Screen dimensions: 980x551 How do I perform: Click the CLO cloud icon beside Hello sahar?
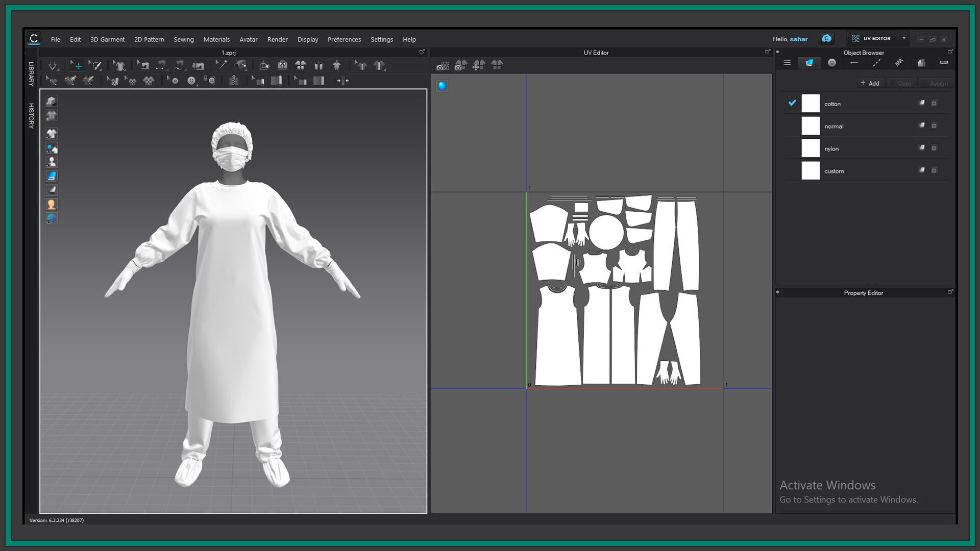pos(826,39)
